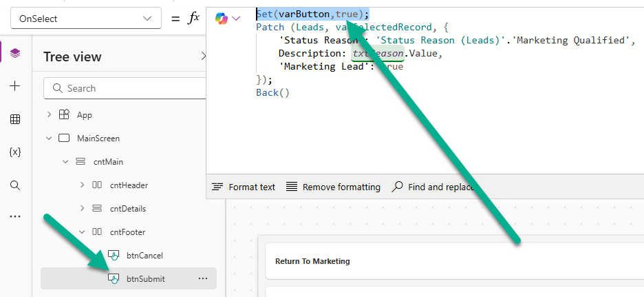
Task: Open btnSubmit more options ellipsis
Action: click(x=203, y=278)
